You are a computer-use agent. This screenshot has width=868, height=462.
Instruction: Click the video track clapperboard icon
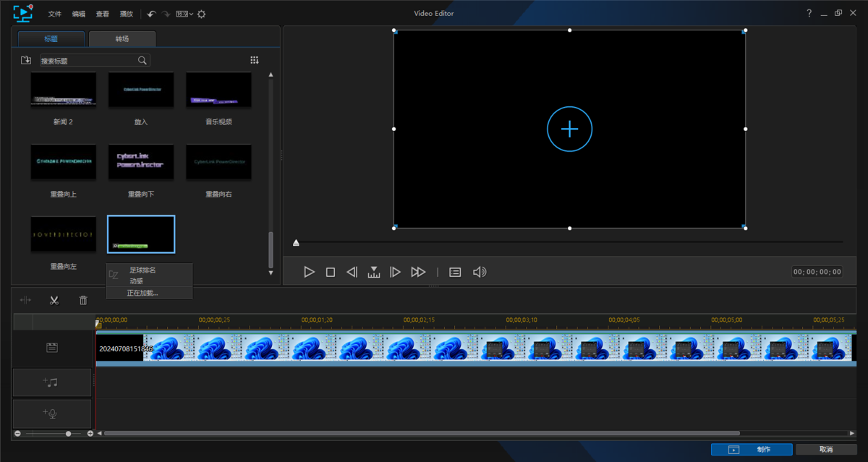coord(52,348)
